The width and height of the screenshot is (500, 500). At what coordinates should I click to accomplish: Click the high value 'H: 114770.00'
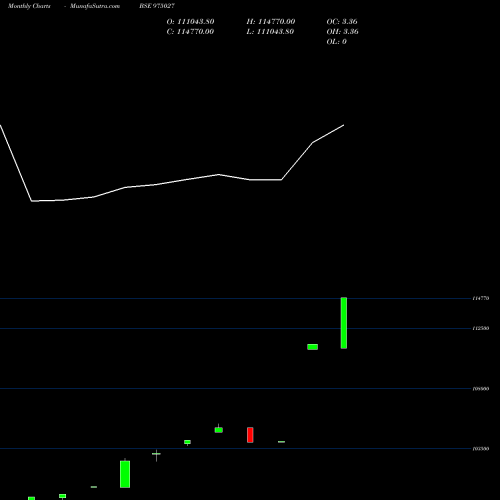(x=271, y=22)
